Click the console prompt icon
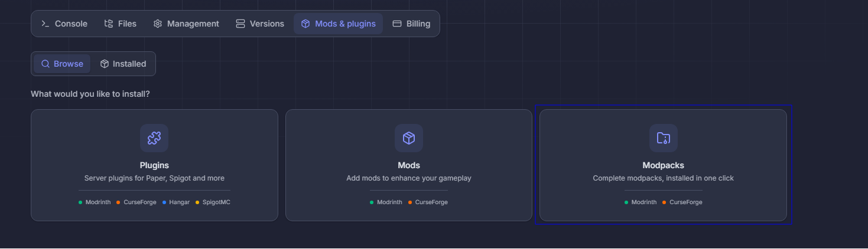Screen dimensions: 868x249 [45, 24]
